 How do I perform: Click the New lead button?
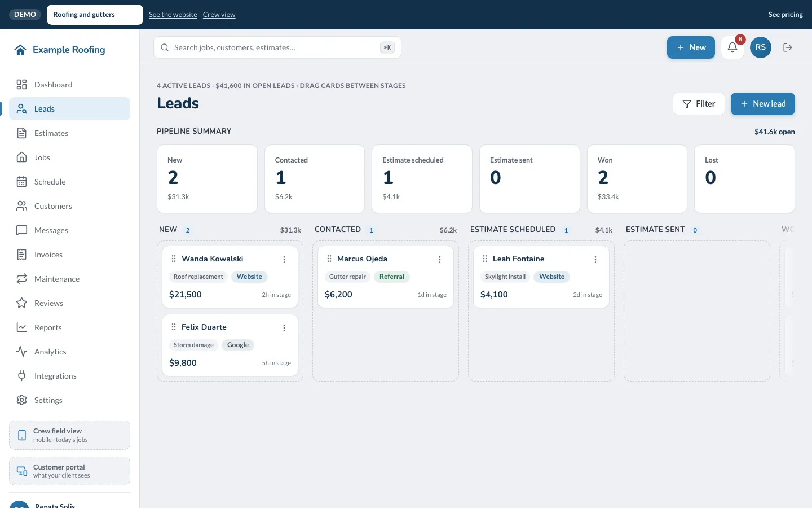point(763,104)
